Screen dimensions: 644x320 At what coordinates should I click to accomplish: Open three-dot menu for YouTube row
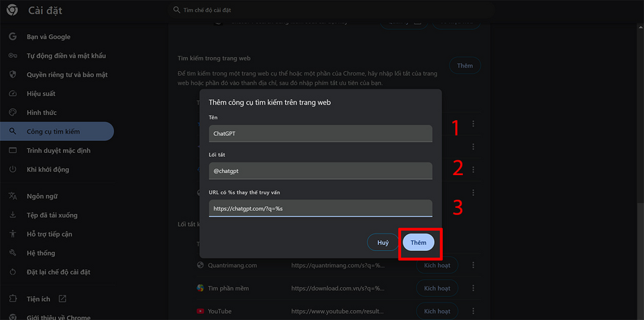tap(473, 311)
